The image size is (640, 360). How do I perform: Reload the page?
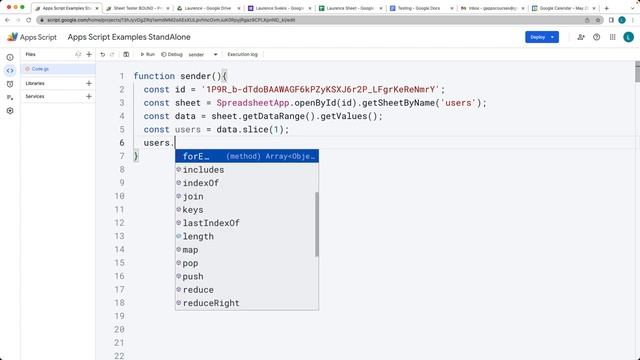pos(29,20)
